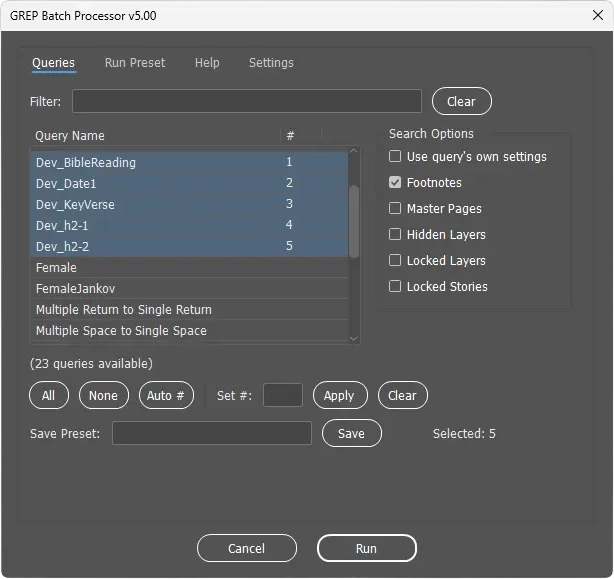This screenshot has height=579, width=614.
Task: Select the Dev_h2-2 query row
Action: pyautogui.click(x=189, y=246)
